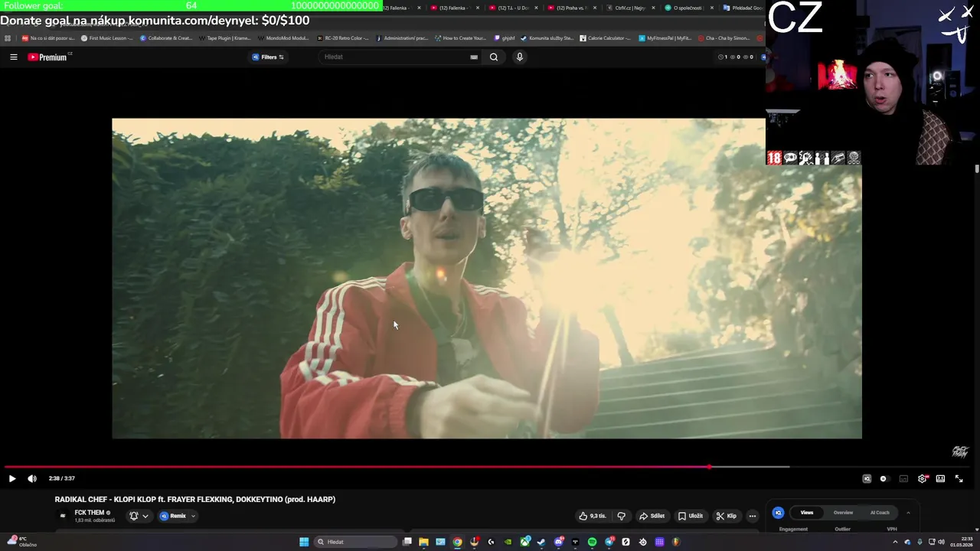Dislike the video with the thumbs-down

click(x=622, y=516)
